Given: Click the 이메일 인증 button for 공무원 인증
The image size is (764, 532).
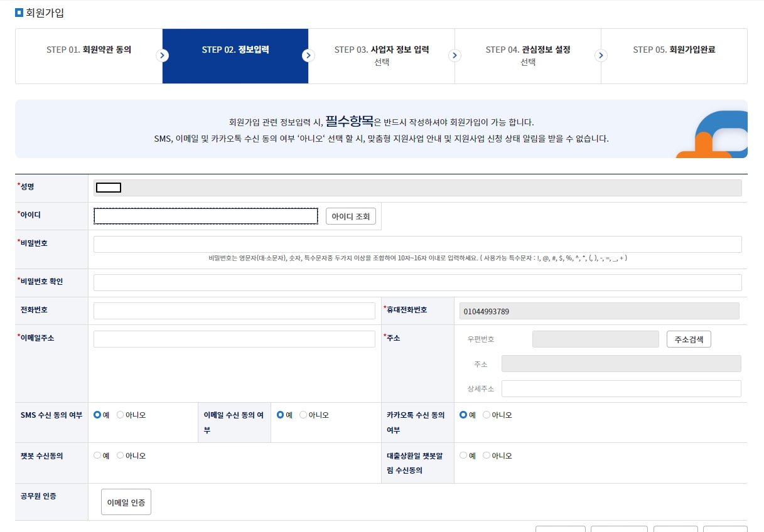Looking at the screenshot, I should tap(126, 502).
